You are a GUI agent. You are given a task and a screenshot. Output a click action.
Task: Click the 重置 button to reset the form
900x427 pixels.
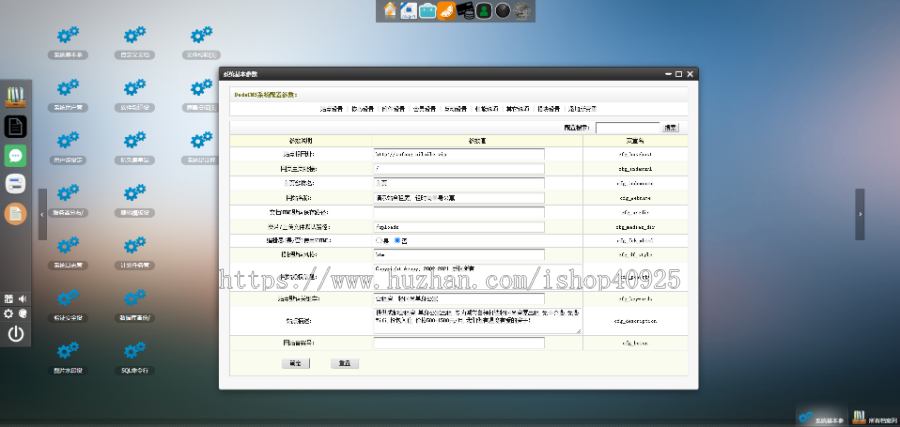point(345,363)
